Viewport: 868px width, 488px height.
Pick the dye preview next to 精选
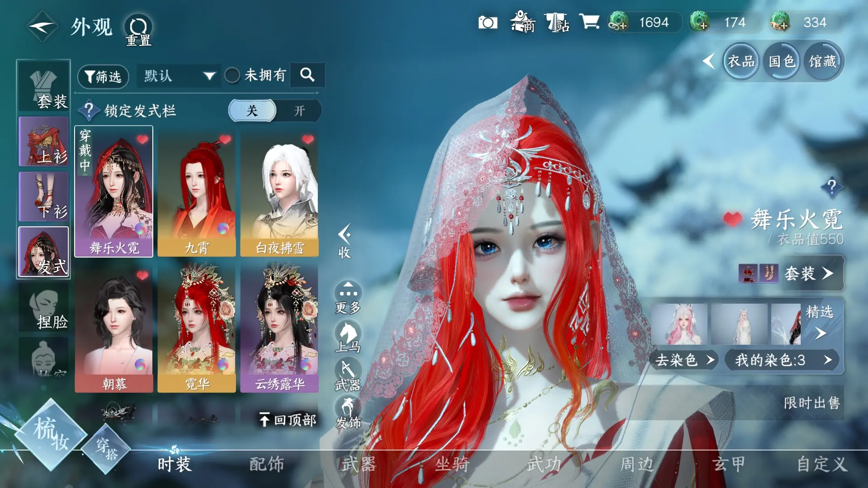pos(787,324)
